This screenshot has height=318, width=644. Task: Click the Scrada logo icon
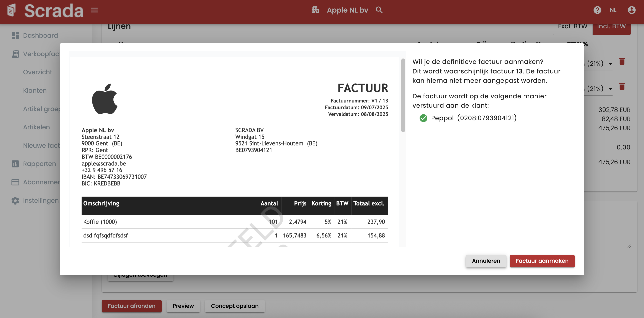click(12, 10)
